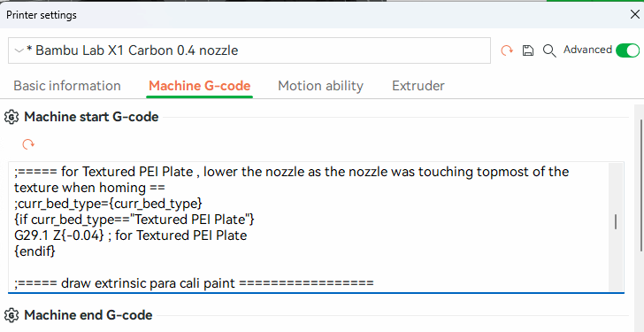This screenshot has width=644, height=332.
Task: Click the gear icon beside Machine end G-code
Action: (11, 315)
